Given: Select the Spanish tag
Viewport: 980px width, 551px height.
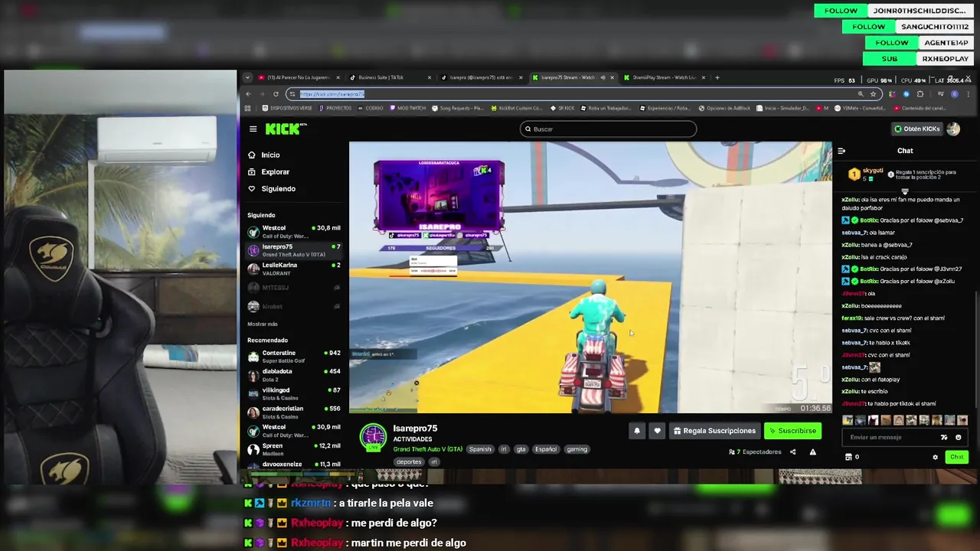Looking at the screenshot, I should [x=480, y=449].
